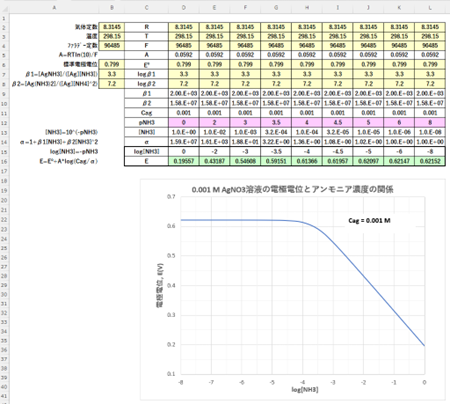Click the 0.7 tick label on vertical axis
The image size is (450, 404).
click(x=171, y=197)
